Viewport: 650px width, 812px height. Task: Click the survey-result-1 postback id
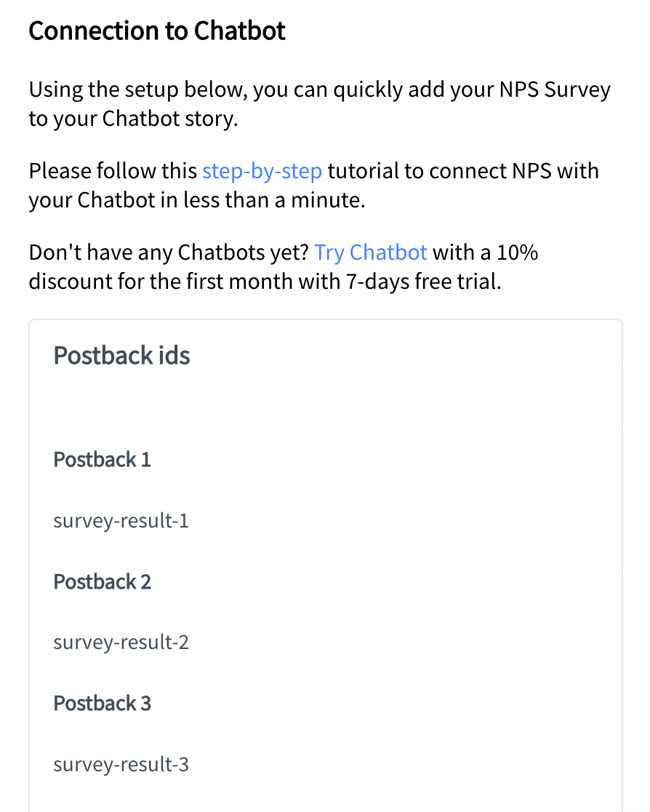(x=121, y=520)
